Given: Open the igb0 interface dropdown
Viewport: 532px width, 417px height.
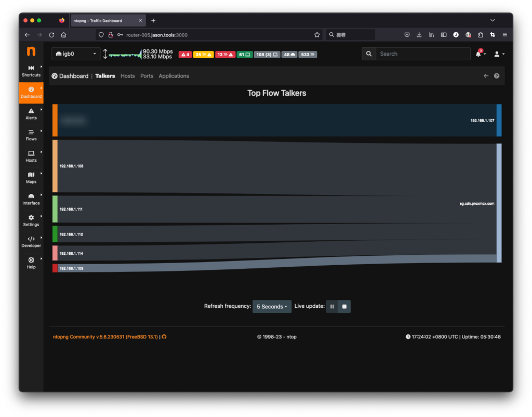Looking at the screenshot, I should [x=76, y=54].
